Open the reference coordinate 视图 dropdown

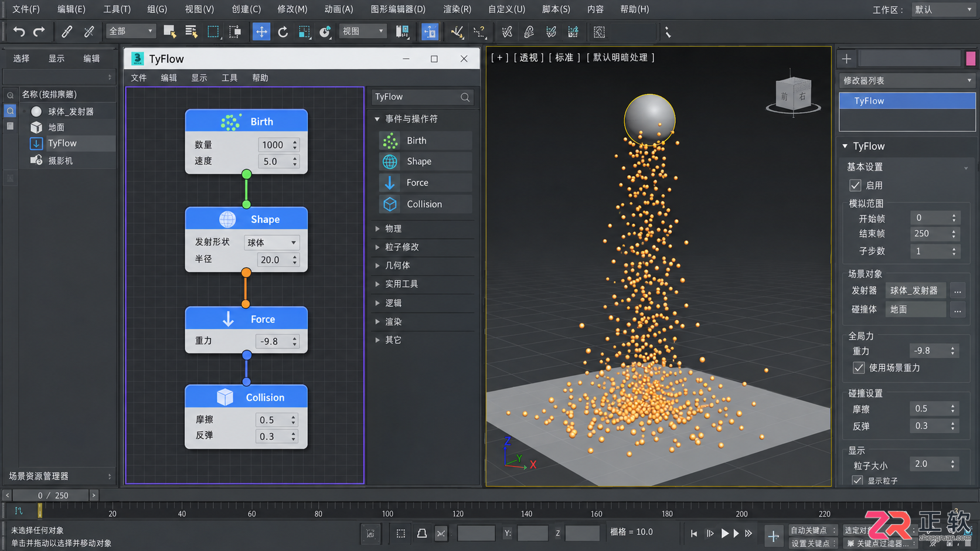(x=363, y=31)
